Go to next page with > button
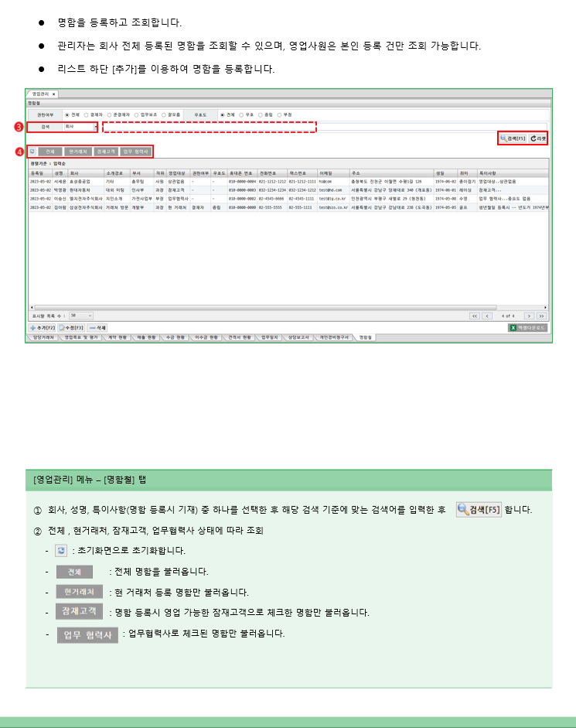 pos(529,316)
